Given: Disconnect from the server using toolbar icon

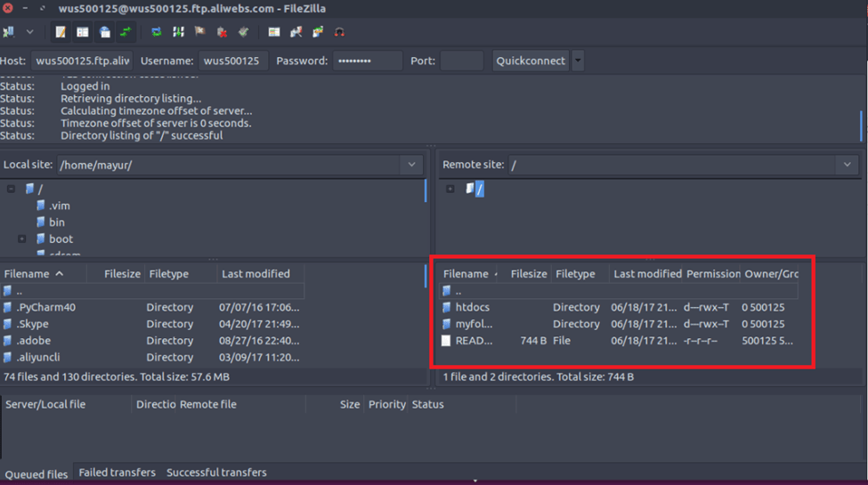Looking at the screenshot, I should (x=222, y=32).
